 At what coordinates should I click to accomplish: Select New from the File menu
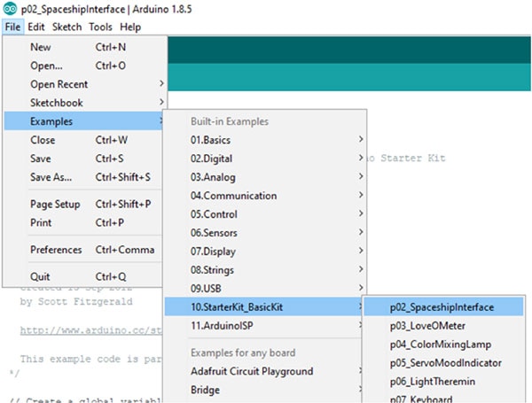point(43,47)
